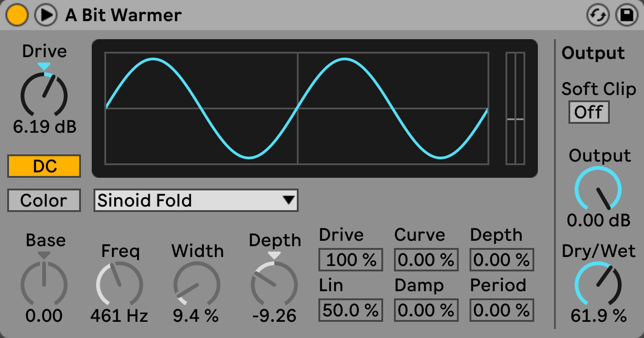Select the Drive 100 % value field
The width and height of the screenshot is (644, 338).
350,260
